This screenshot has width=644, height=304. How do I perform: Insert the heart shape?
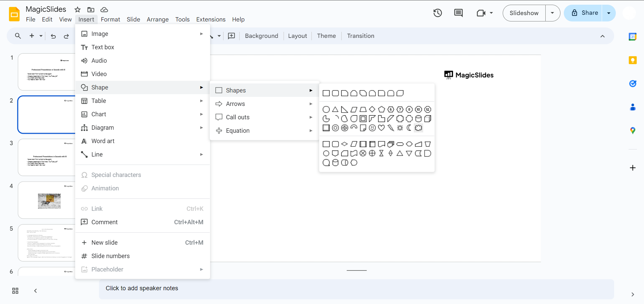click(381, 128)
